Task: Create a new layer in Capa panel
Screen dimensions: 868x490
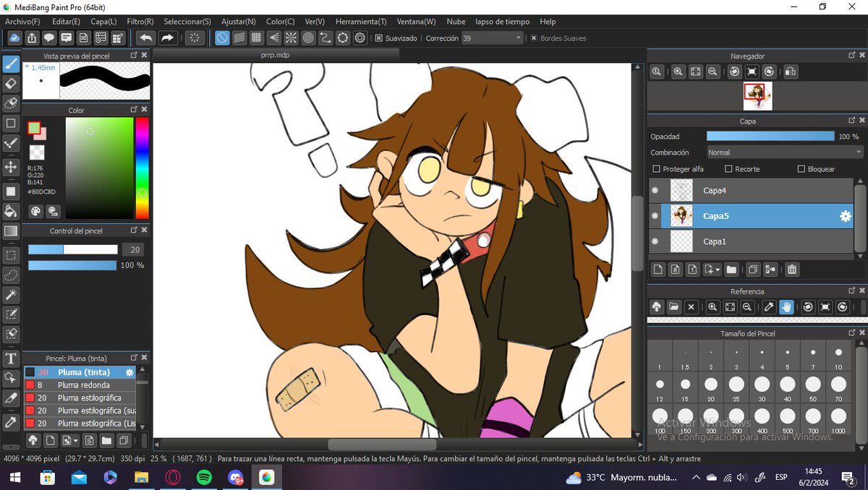Action: point(658,270)
